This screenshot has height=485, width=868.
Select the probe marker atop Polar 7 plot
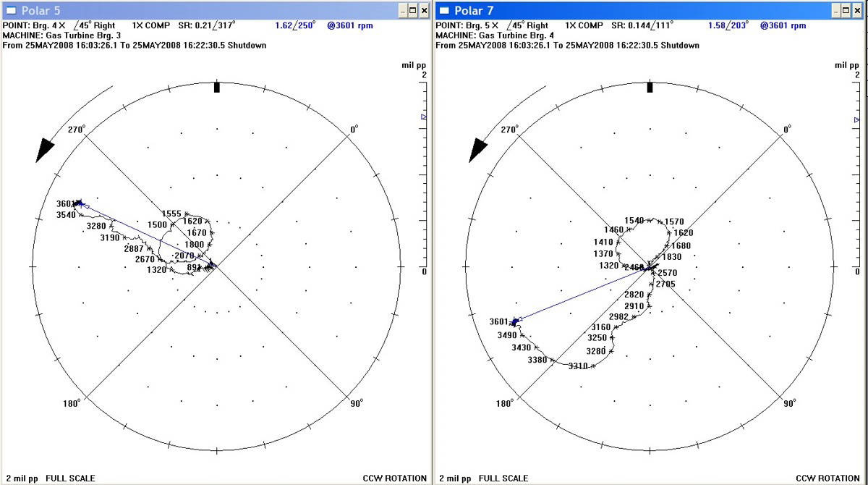coord(650,88)
